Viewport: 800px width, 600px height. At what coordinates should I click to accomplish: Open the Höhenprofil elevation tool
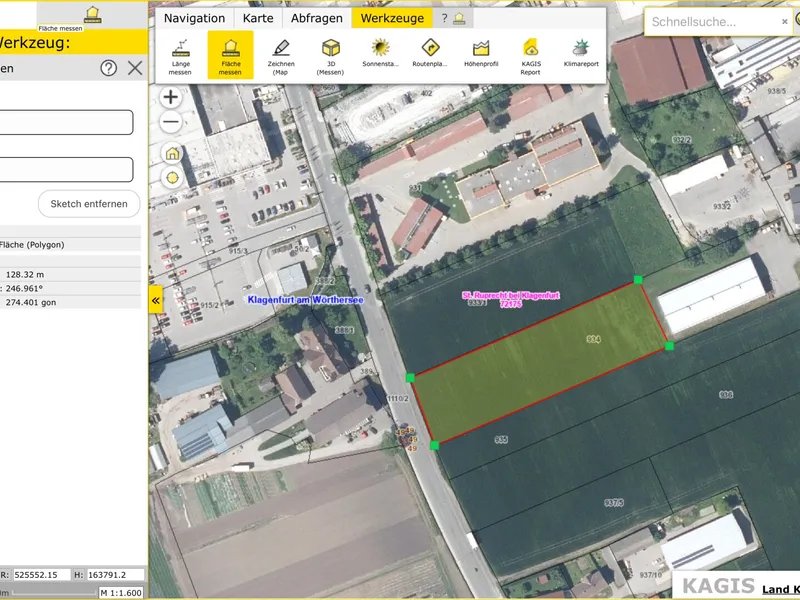(481, 55)
